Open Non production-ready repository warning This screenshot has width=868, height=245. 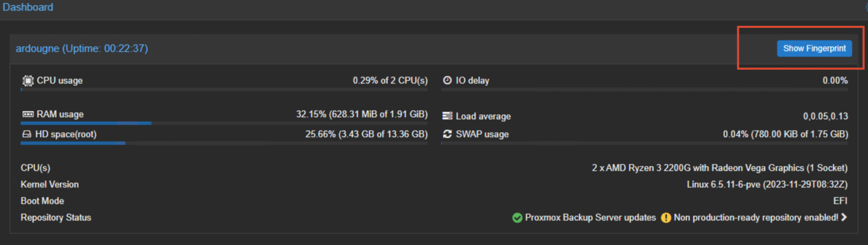[755, 218]
